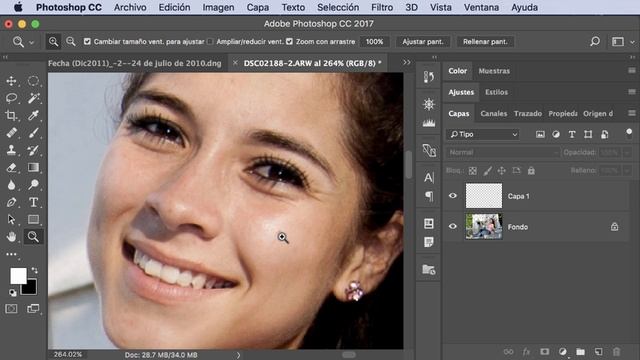Select the Brush tool
Viewport: 640px width, 360px height.
[x=33, y=133]
